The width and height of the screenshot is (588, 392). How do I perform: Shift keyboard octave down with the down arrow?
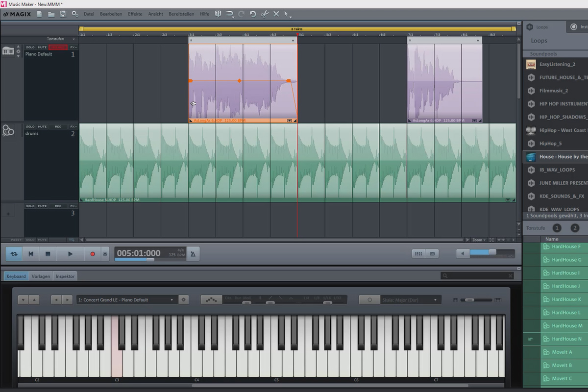23,300
